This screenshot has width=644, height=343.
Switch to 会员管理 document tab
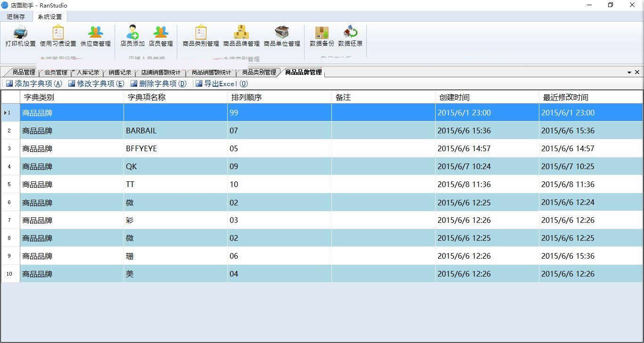click(56, 73)
